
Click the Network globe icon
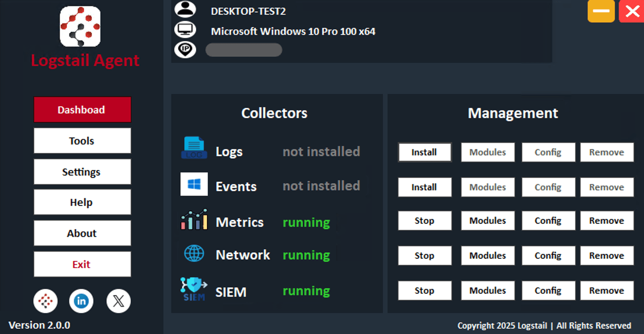pyautogui.click(x=194, y=253)
